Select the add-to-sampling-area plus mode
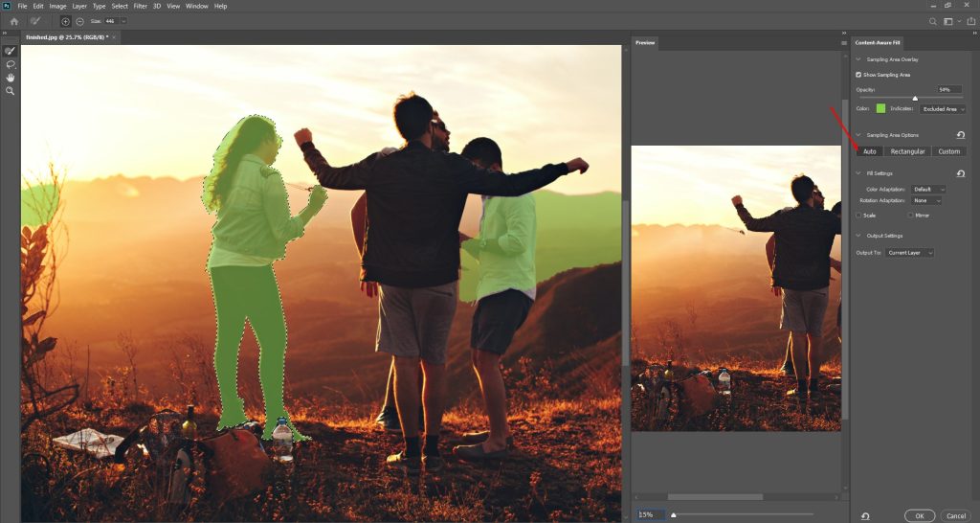Image resolution: width=980 pixels, height=523 pixels. click(x=66, y=21)
